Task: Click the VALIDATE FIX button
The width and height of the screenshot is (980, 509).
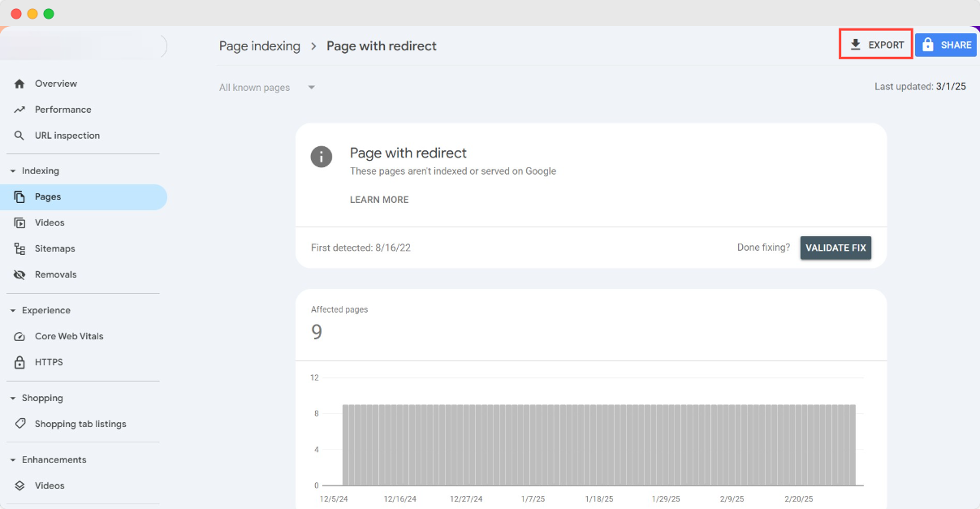Action: (835, 248)
